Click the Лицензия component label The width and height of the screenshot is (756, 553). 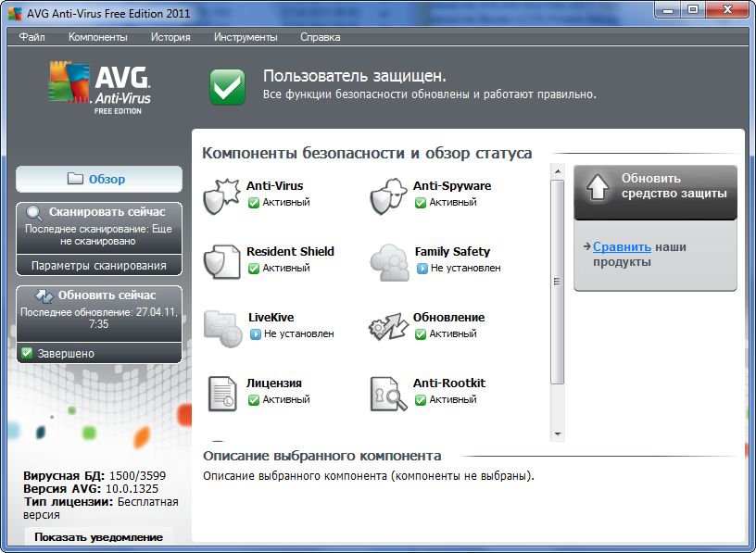pos(274,383)
